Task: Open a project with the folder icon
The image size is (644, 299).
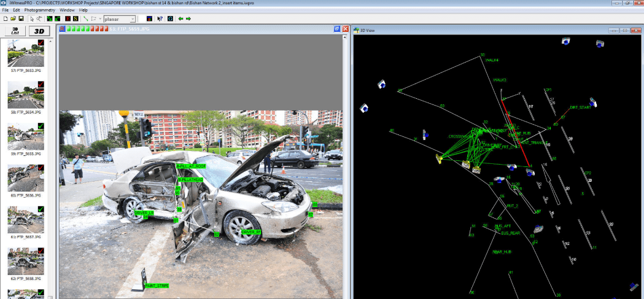Action: [13, 18]
